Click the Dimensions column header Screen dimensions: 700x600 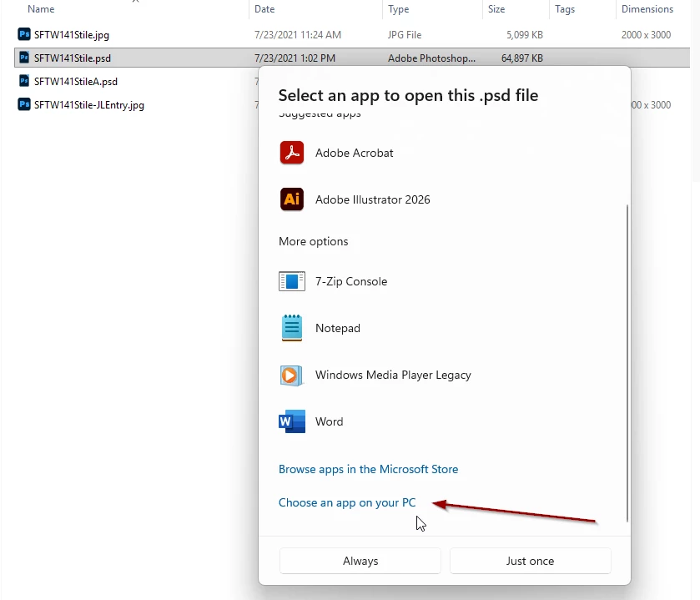click(x=647, y=9)
